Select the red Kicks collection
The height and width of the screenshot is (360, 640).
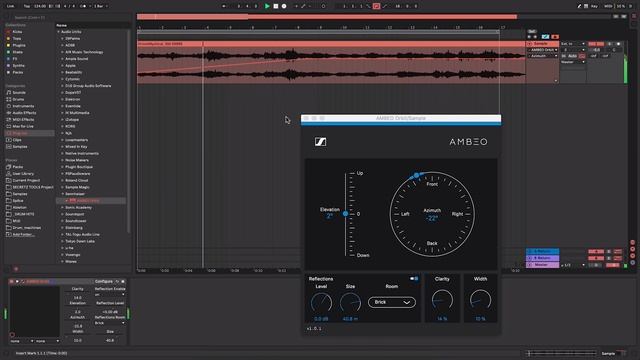[x=17, y=32]
